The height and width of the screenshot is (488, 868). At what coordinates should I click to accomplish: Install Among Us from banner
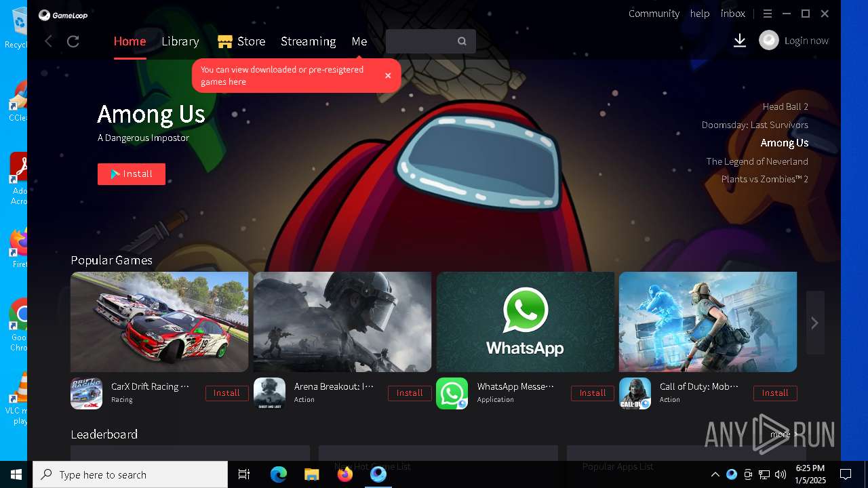[132, 174]
